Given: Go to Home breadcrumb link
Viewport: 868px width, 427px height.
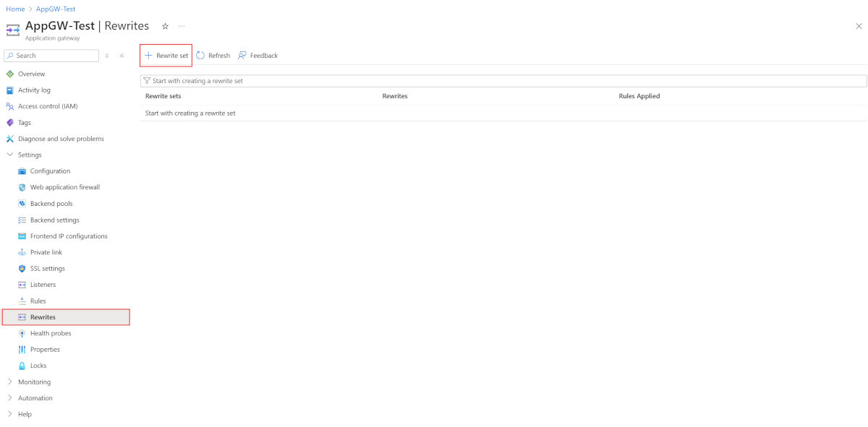Looking at the screenshot, I should pyautogui.click(x=15, y=9).
